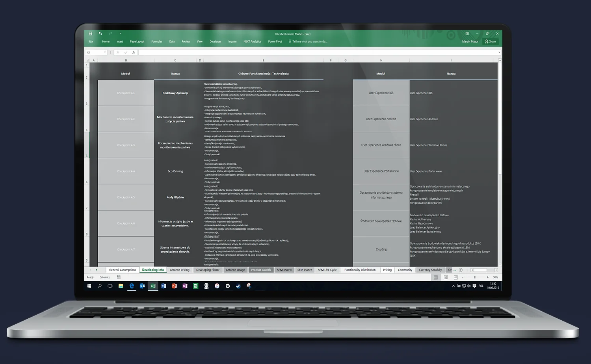Open the Developer ribbon tab
Viewport: 591px width, 364px height.
(x=215, y=41)
